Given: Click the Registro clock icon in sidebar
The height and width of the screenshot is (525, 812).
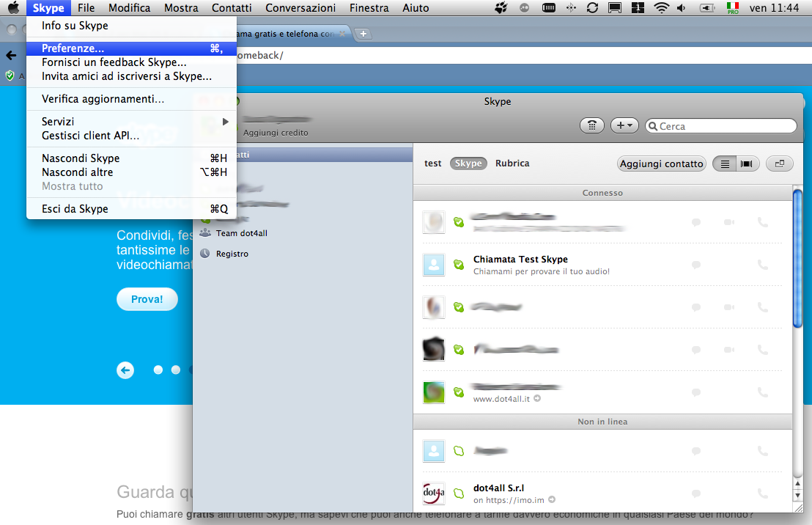Looking at the screenshot, I should pyautogui.click(x=205, y=254).
